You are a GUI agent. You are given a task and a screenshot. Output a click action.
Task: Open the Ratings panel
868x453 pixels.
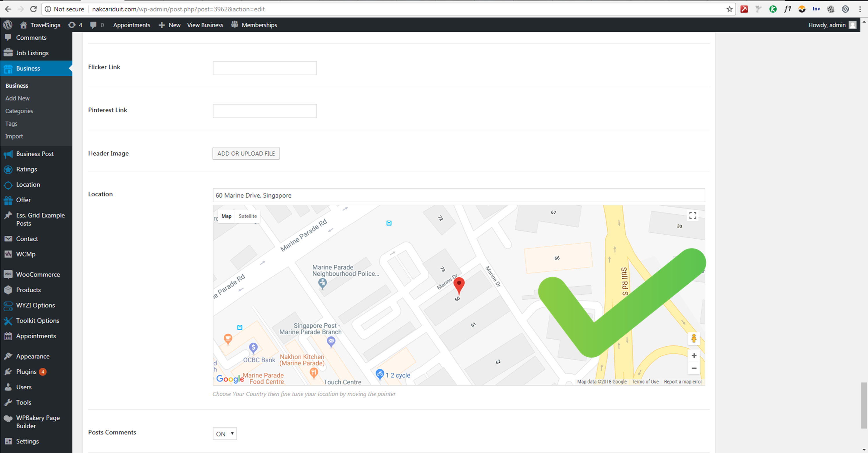(x=27, y=169)
